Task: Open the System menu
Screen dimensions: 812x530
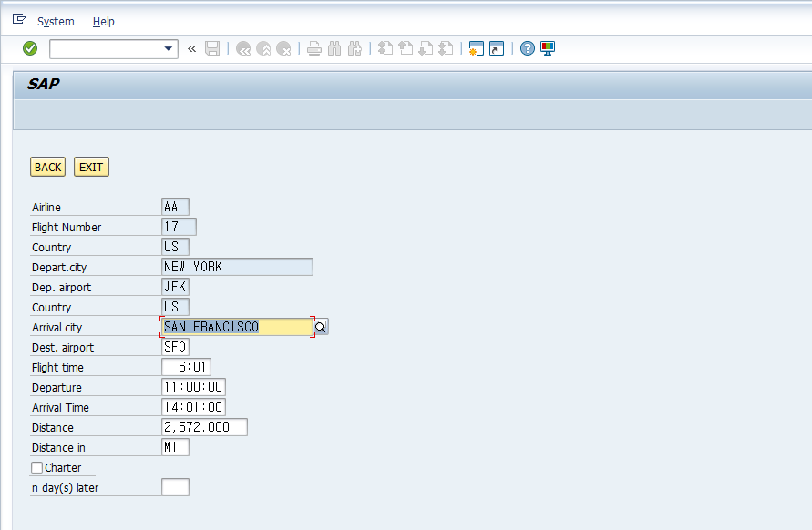Action: (x=56, y=22)
